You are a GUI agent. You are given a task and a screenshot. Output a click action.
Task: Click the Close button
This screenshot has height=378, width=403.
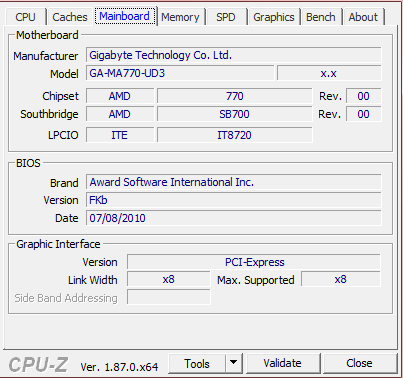[359, 363]
